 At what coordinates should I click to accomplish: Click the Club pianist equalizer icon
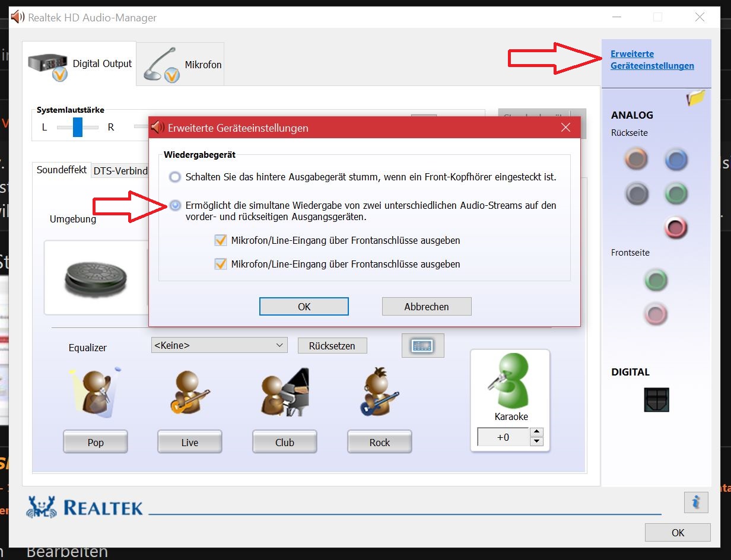tap(285, 392)
